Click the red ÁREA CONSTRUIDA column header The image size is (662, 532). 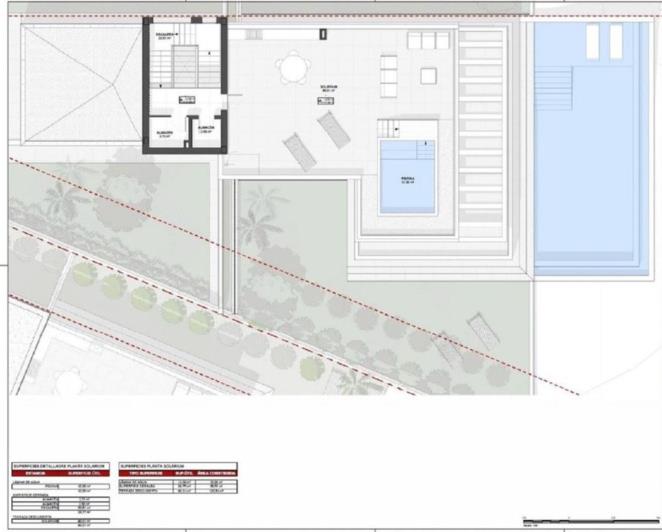coord(217,473)
